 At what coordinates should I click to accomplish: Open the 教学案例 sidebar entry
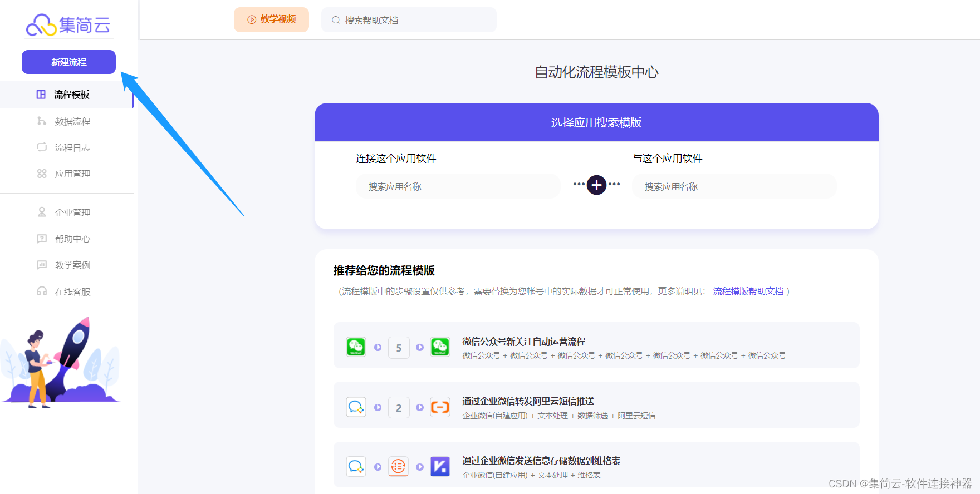pyautogui.click(x=67, y=265)
